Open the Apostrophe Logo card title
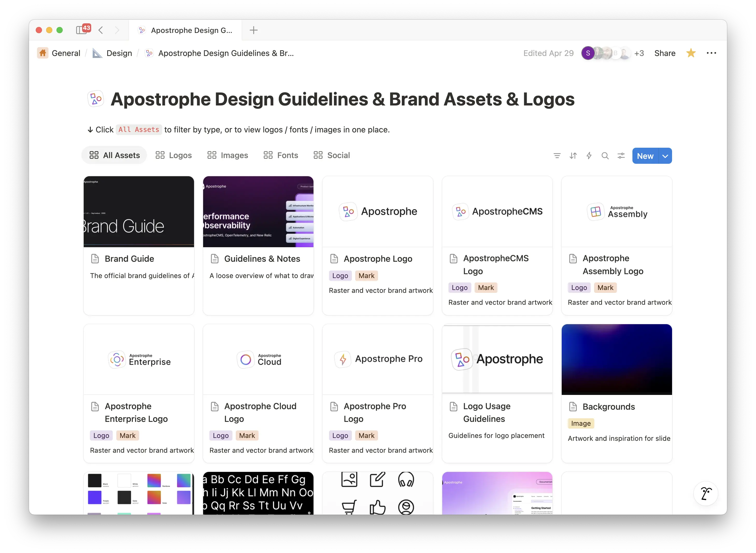The image size is (756, 553). (x=378, y=259)
